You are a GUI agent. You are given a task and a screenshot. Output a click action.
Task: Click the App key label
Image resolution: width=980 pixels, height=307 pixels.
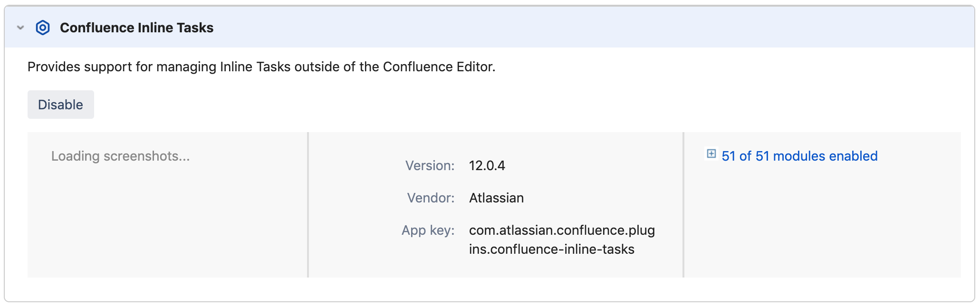click(428, 230)
